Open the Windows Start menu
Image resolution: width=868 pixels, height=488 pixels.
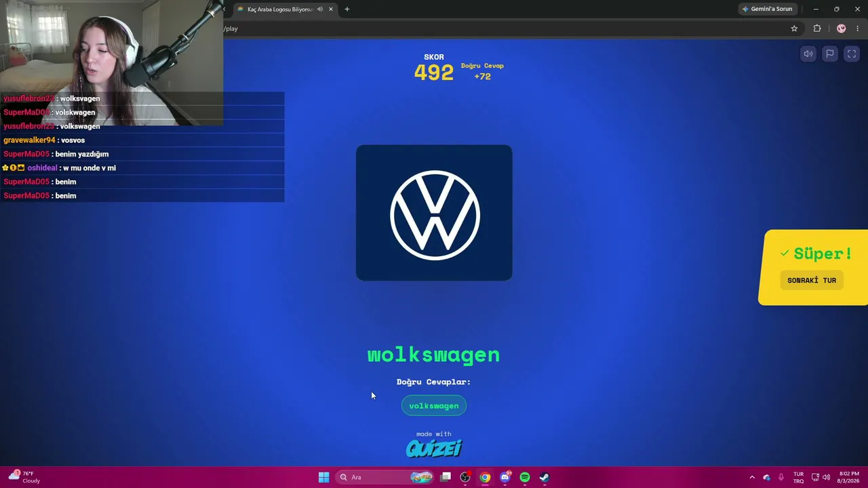click(x=323, y=477)
